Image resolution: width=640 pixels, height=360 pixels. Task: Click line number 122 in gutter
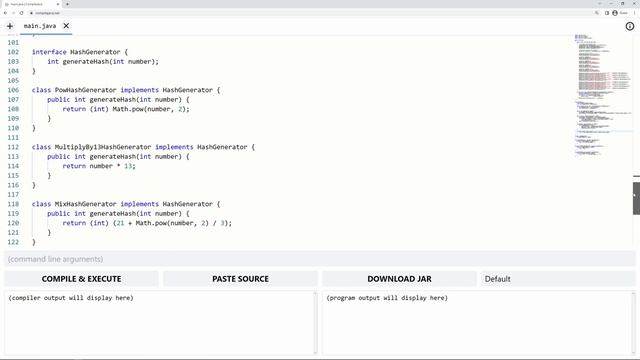coord(13,242)
